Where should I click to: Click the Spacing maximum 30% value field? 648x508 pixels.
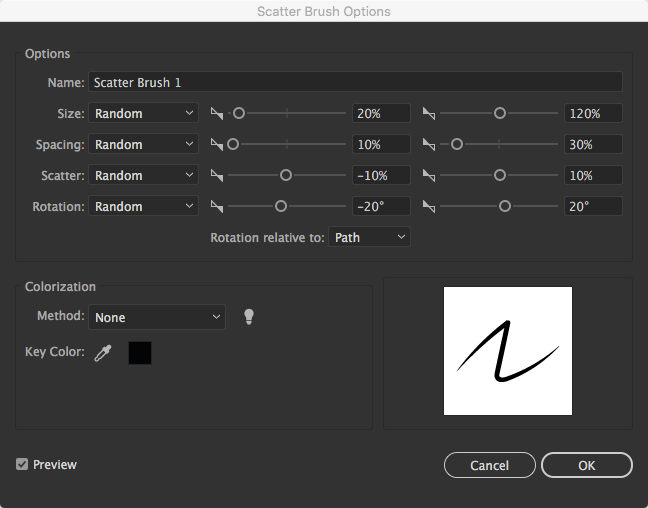coord(592,145)
